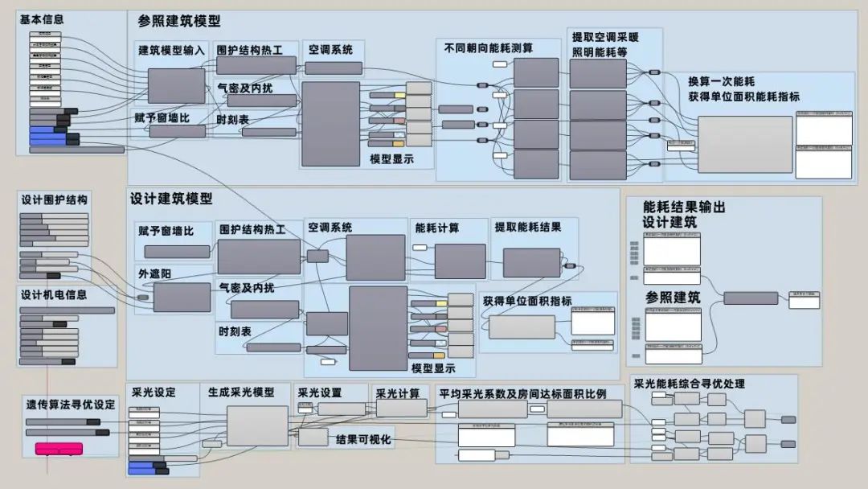Click the 结果可视化 output panel

tap(313, 437)
